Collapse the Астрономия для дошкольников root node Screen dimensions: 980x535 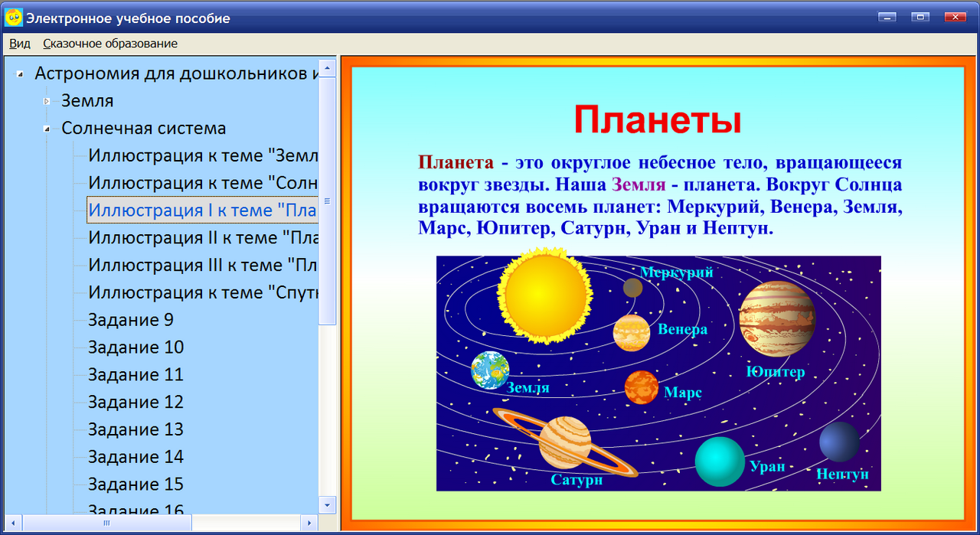click(21, 73)
